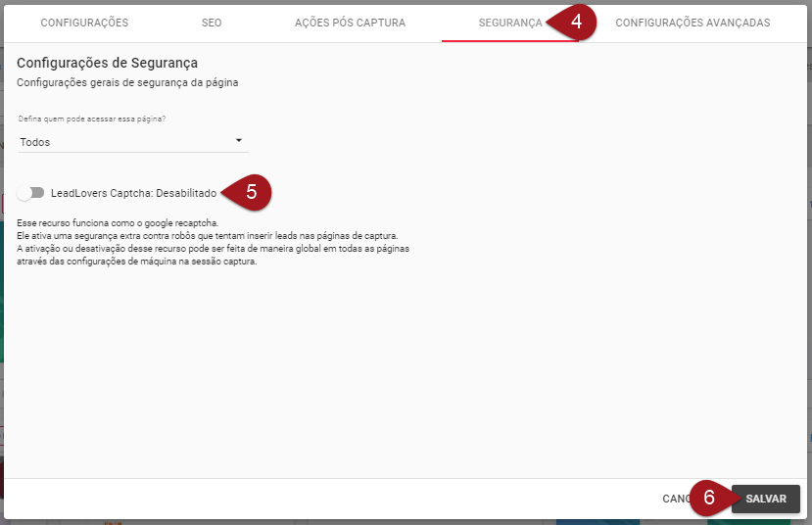Click the 'Configurações de Segurança' heading
812x525 pixels.
coord(107,64)
